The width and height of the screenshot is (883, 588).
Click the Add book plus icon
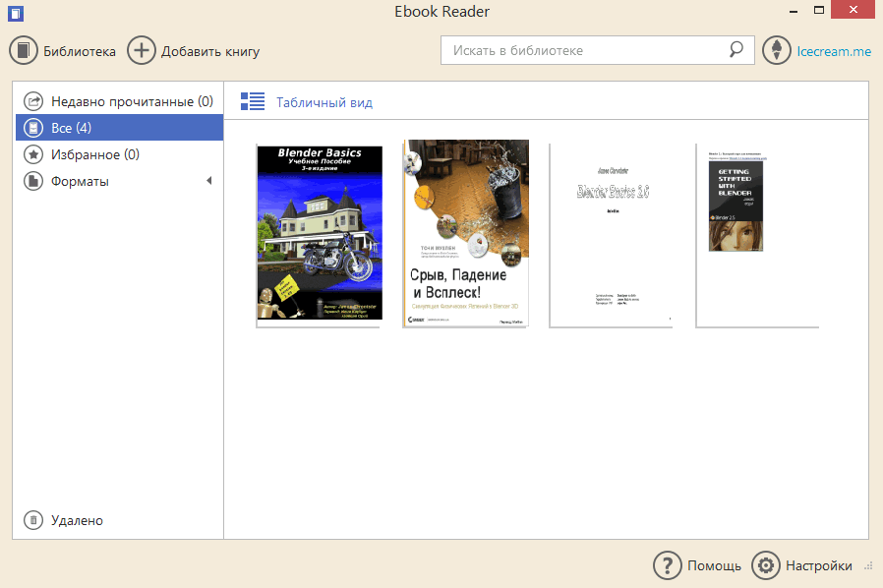click(x=141, y=51)
